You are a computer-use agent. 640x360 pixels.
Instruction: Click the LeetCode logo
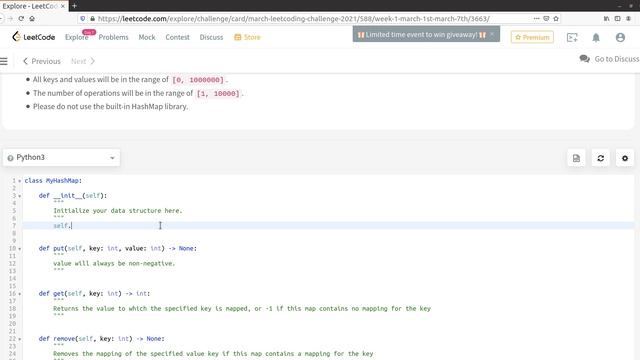click(33, 37)
